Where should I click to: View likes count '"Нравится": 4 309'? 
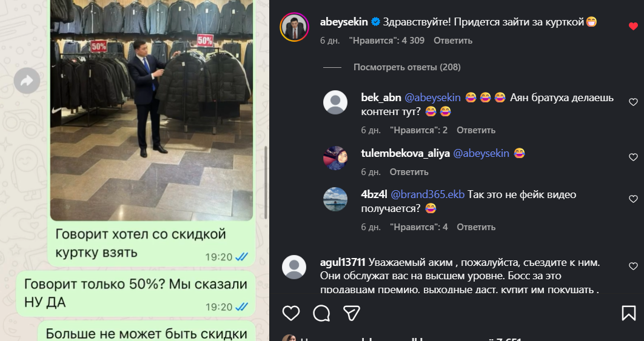tap(386, 41)
